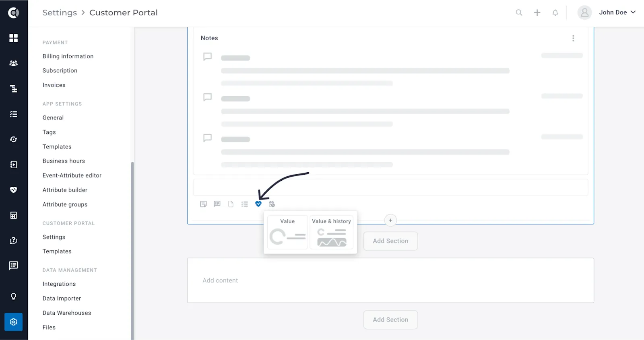Image resolution: width=644 pixels, height=340 pixels.
Task: Expand the John Doe account dropdown
Action: tap(617, 12)
